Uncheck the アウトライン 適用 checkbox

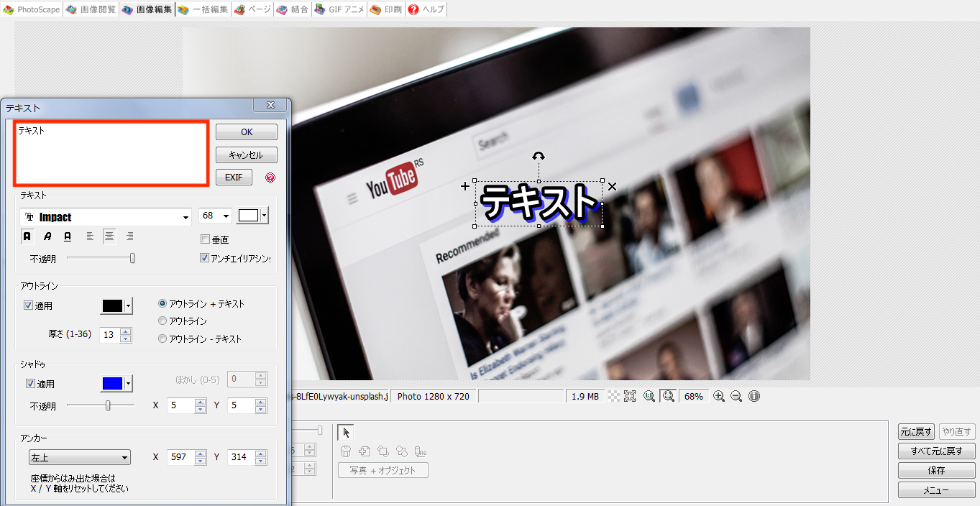click(x=29, y=305)
